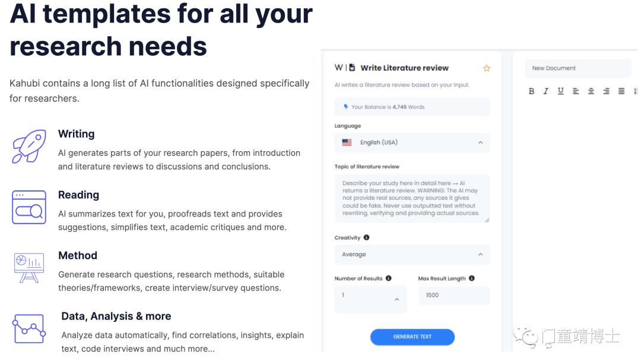This screenshot has width=641, height=364.
Task: Align text left in the editor
Action: pyautogui.click(x=576, y=91)
